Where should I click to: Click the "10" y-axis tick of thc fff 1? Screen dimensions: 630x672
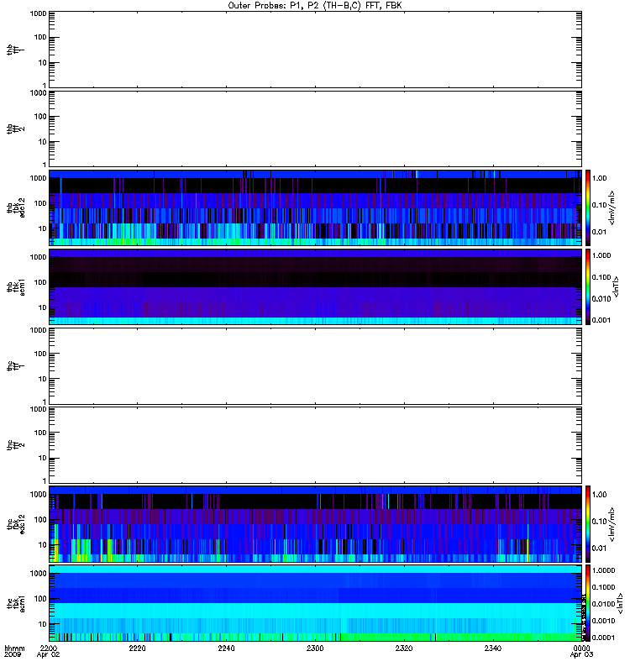(43, 379)
